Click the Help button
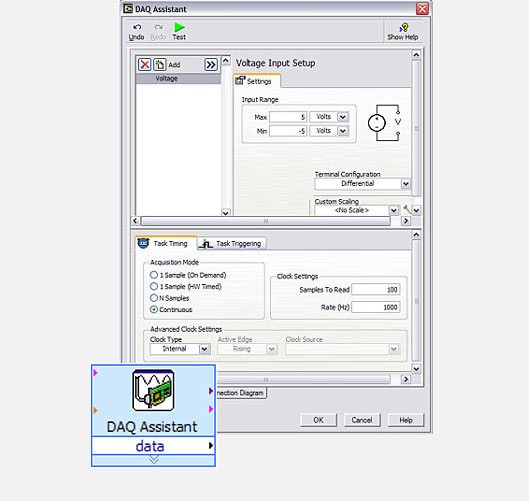This screenshot has height=501, width=529. [406, 420]
